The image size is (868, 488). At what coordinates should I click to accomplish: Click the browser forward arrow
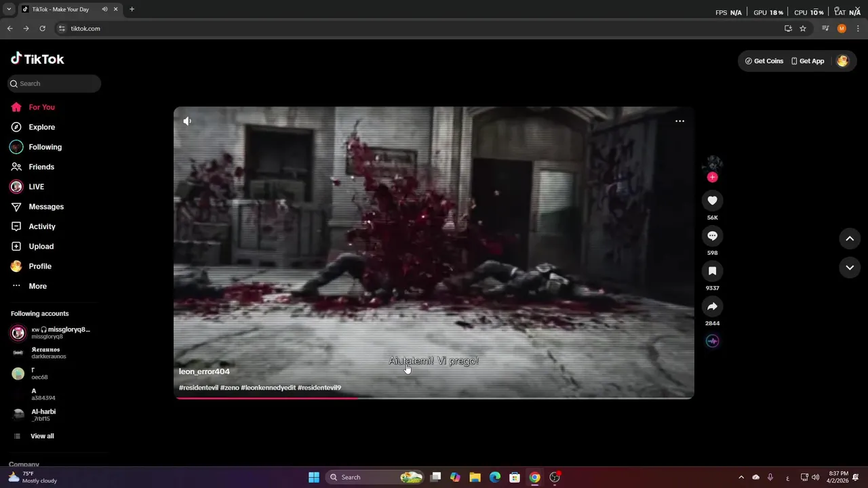pyautogui.click(x=26, y=28)
